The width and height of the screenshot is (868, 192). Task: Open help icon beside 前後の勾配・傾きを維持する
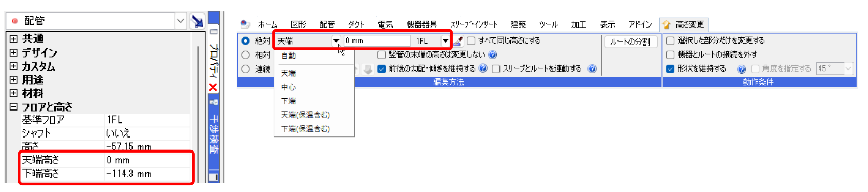[x=483, y=68]
